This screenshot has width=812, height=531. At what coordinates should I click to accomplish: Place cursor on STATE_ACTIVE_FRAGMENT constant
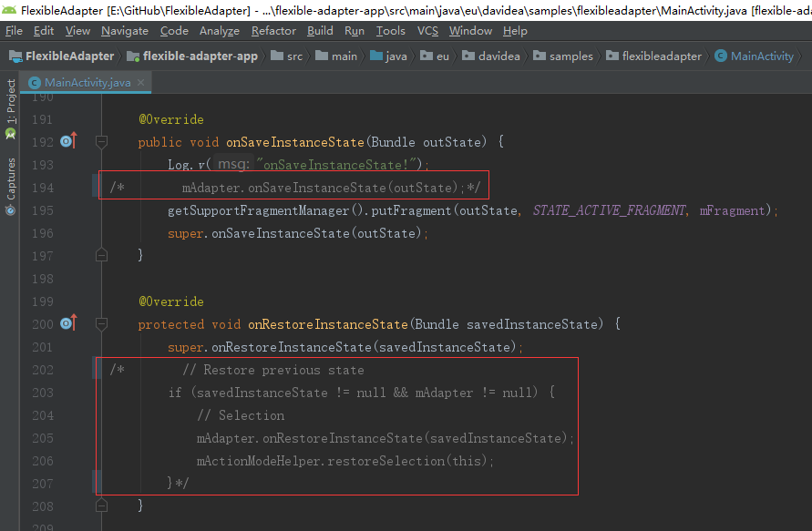(609, 210)
